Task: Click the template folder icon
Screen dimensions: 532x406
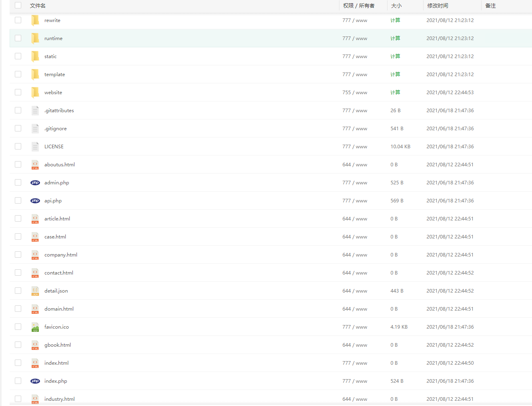Action: pos(35,74)
